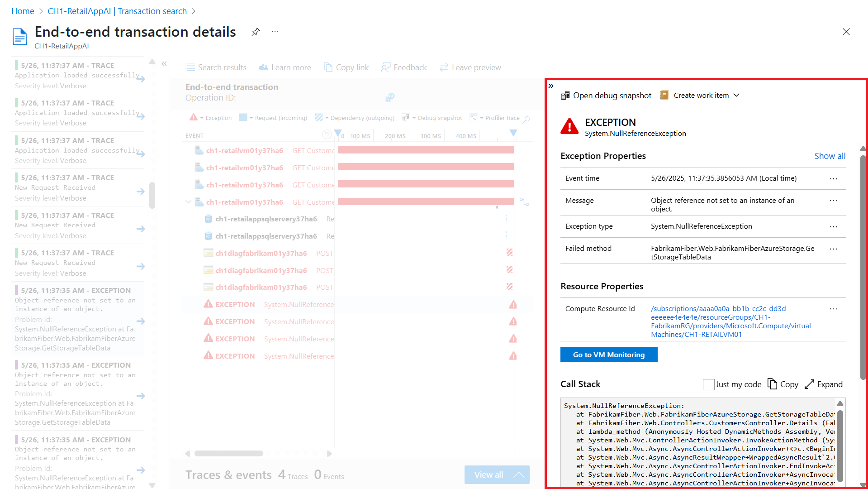868x489 pixels.
Task: Click Copy link toolbar button
Action: pyautogui.click(x=346, y=67)
